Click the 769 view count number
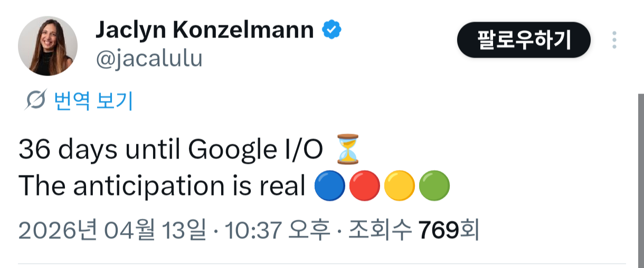644x268 pixels. [438, 231]
